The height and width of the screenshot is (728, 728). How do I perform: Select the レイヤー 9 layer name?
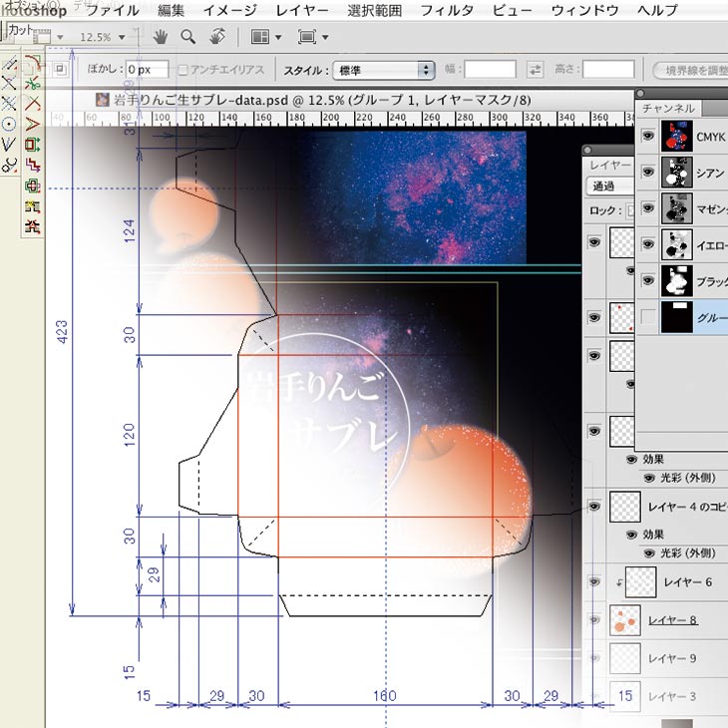point(672,658)
